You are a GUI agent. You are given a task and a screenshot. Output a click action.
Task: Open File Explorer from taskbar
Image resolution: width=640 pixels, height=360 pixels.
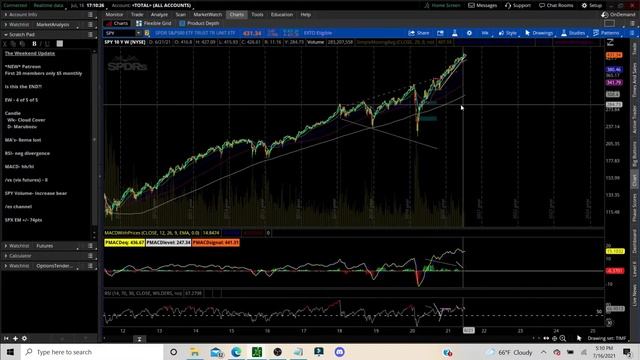195,352
